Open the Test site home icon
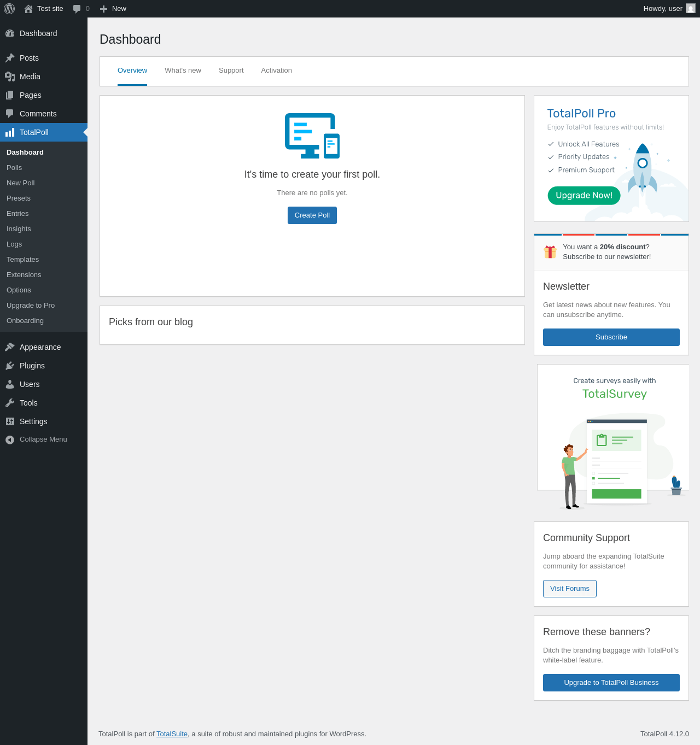This screenshot has height=745, width=700. 28,9
